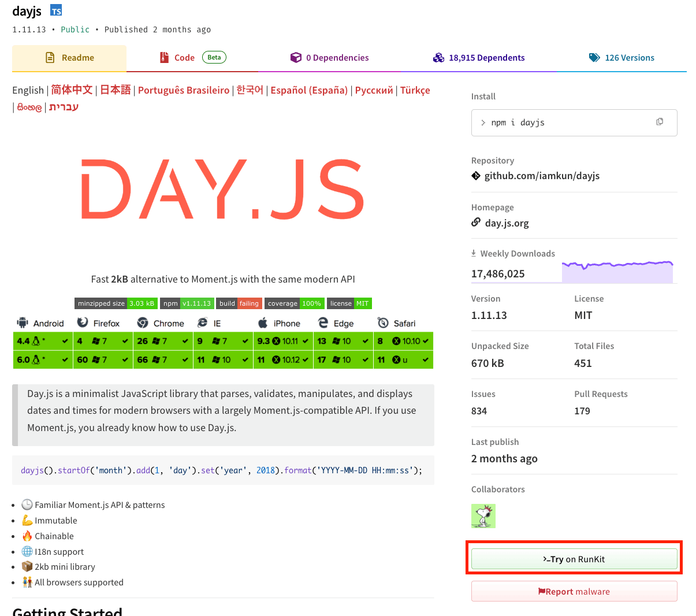
Task: Click the fire emoji before Chainable
Action: click(27, 536)
